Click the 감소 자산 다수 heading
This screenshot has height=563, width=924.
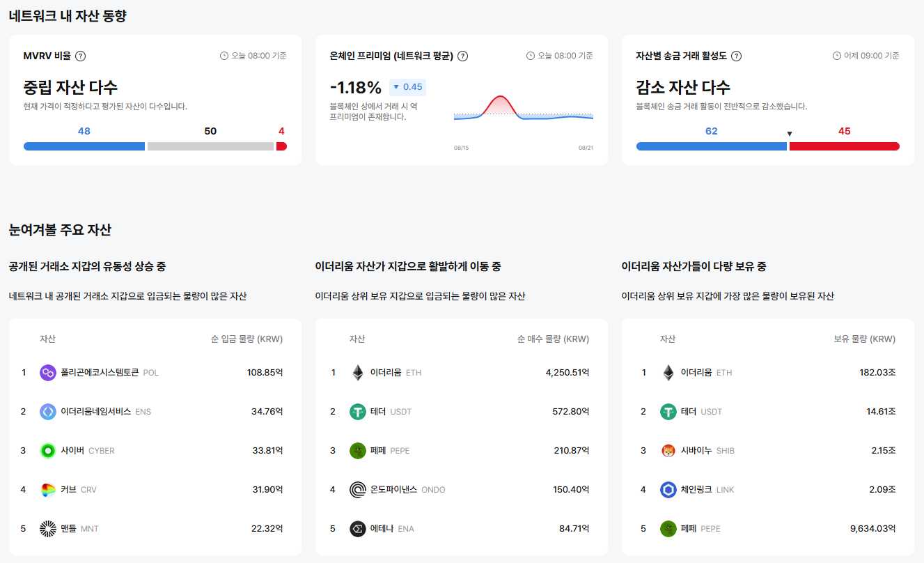pyautogui.click(x=683, y=87)
